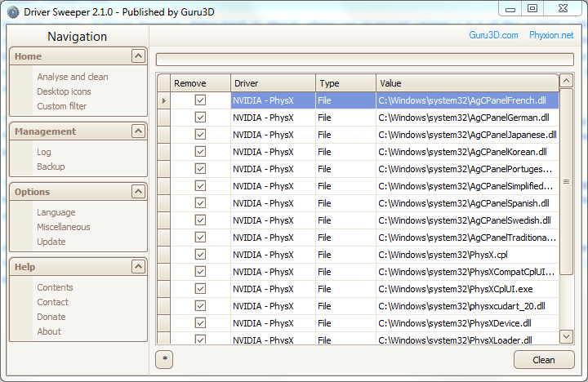Sort list by Driver column header

[x=273, y=83]
